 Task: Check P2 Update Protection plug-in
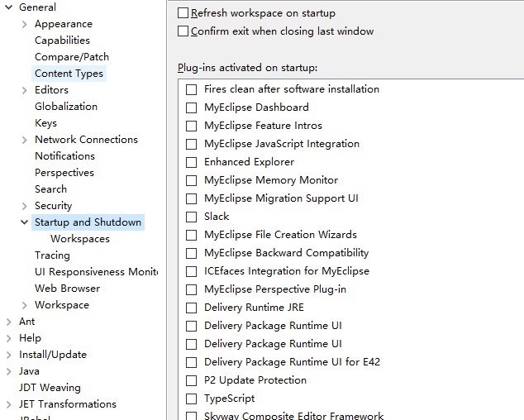point(191,380)
